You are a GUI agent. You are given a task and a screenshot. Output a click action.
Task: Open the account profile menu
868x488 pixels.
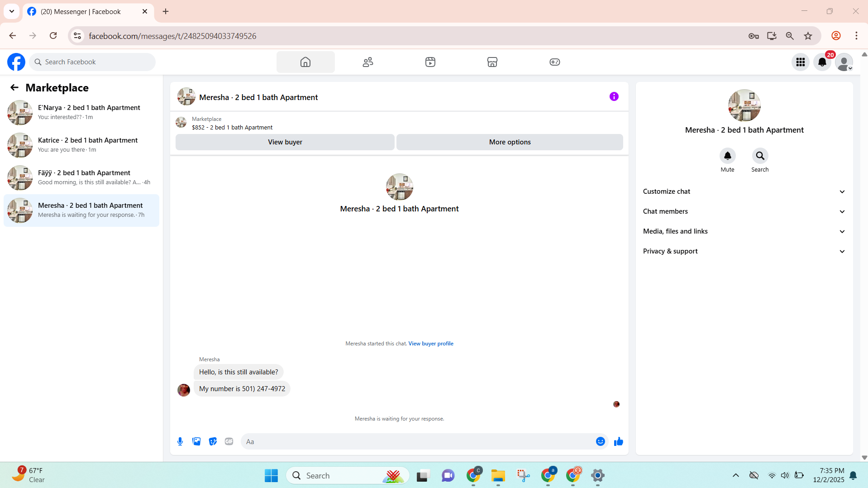[x=844, y=62]
